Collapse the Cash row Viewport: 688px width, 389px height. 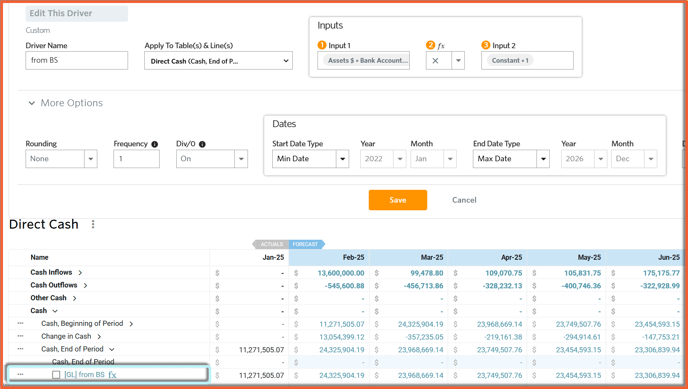click(x=55, y=311)
